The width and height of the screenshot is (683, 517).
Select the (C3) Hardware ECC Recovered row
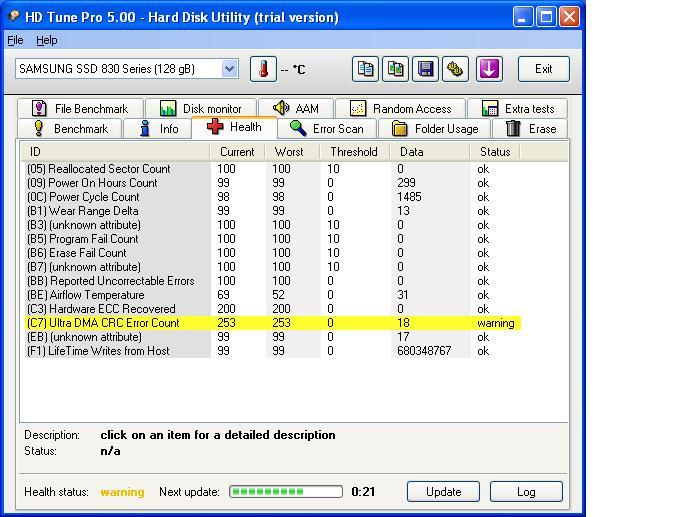(271, 309)
